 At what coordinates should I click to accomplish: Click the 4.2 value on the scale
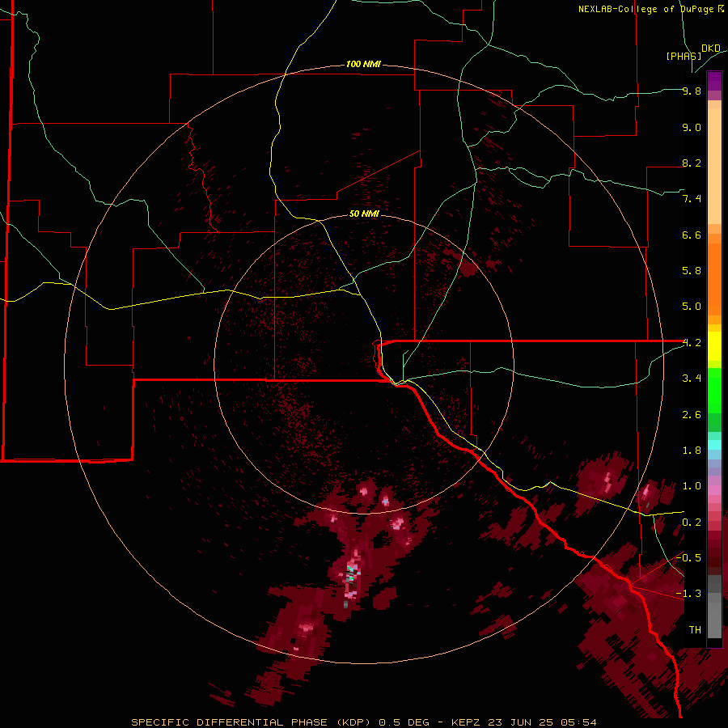(x=692, y=343)
